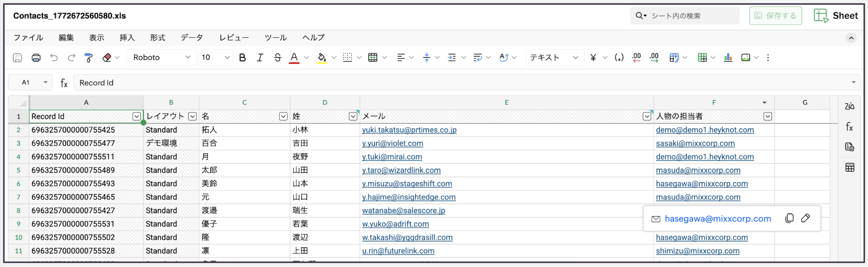Open the 名 column filter
Image resolution: width=868 pixels, height=267 pixels.
point(283,117)
